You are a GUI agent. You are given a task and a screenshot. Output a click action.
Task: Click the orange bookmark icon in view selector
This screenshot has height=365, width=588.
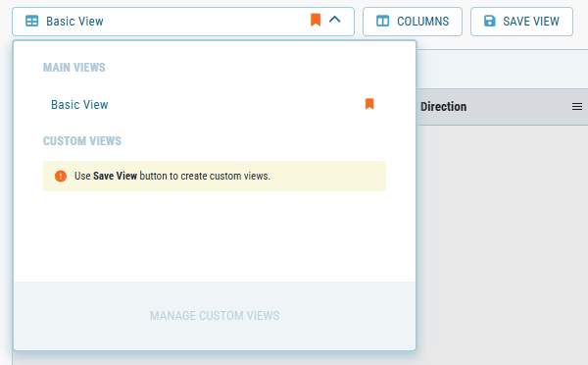316,20
